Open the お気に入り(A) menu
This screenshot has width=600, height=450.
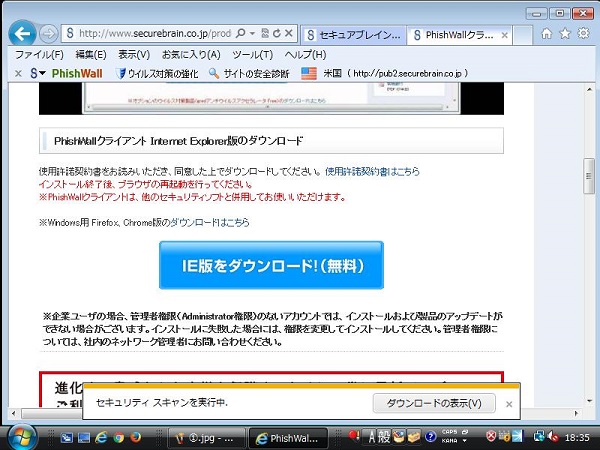click(x=191, y=55)
